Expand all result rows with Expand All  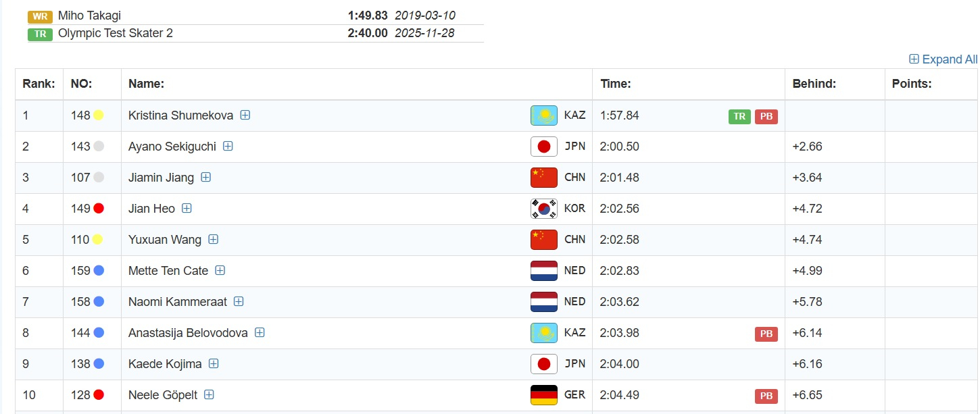pyautogui.click(x=943, y=59)
